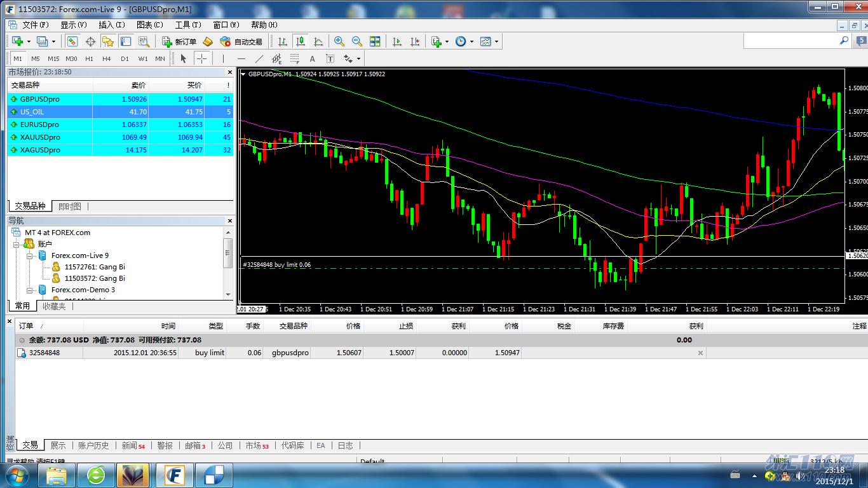868x488 pixels.
Task: Select the text label 'T' tool
Action: 330,58
